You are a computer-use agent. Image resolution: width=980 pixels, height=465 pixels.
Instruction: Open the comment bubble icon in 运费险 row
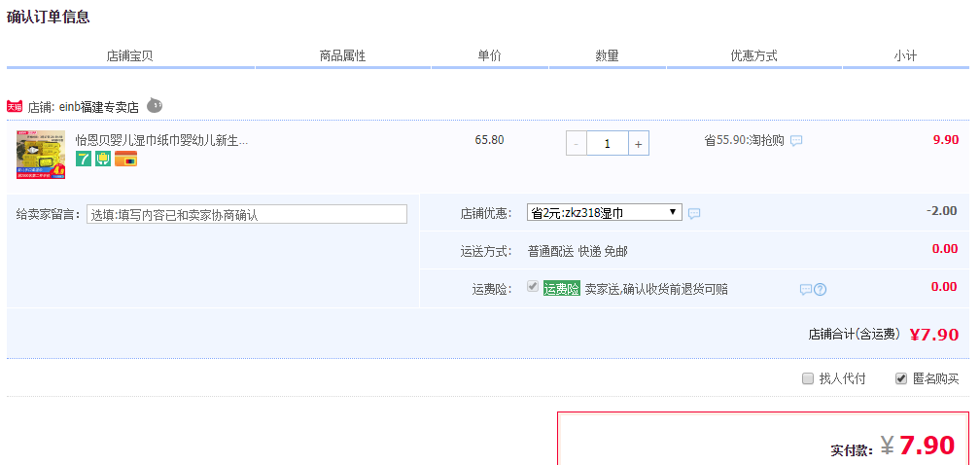pos(806,289)
